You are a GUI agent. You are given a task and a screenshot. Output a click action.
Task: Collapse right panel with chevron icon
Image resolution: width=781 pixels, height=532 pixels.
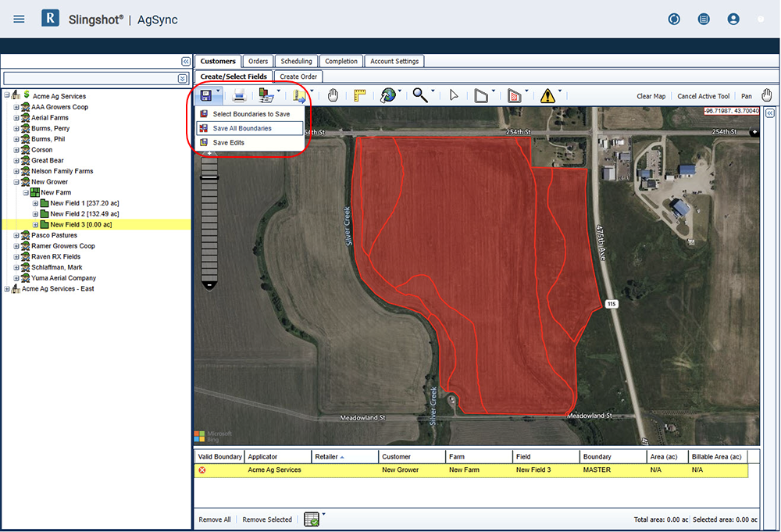tap(770, 113)
